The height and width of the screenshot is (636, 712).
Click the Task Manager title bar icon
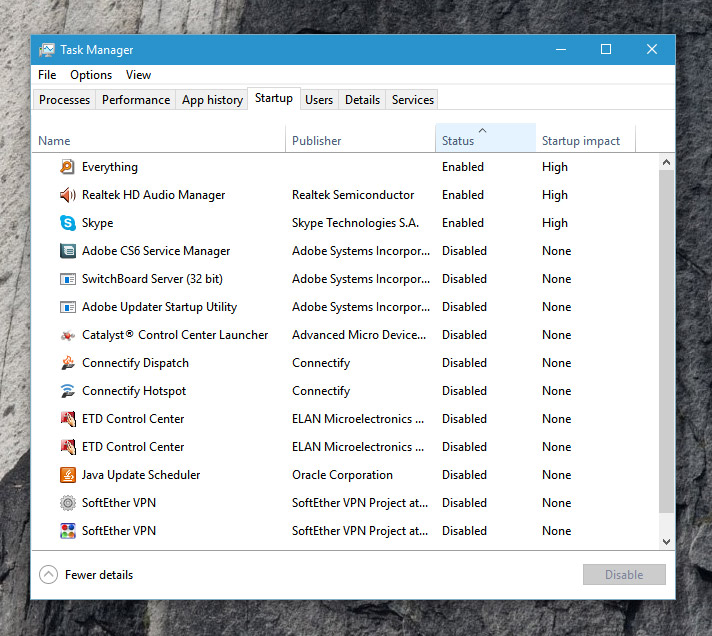click(x=48, y=50)
